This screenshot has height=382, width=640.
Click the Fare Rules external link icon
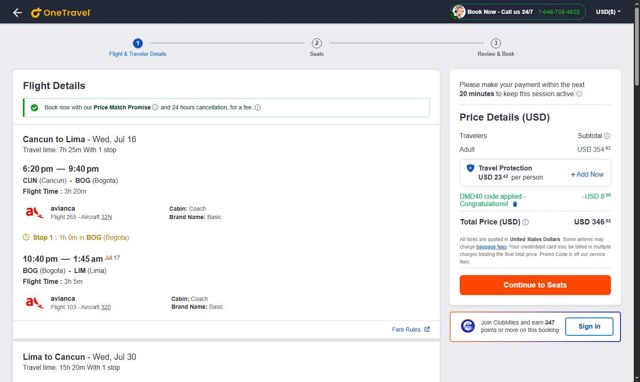pos(427,329)
